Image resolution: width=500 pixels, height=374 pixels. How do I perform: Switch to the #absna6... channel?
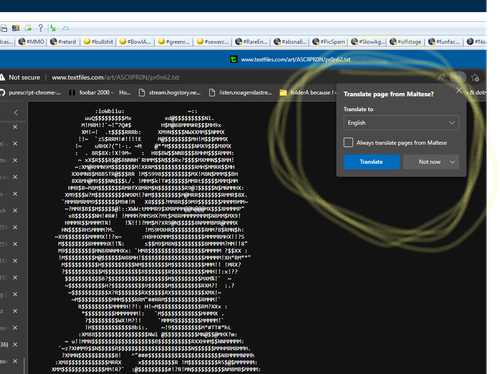(x=290, y=42)
